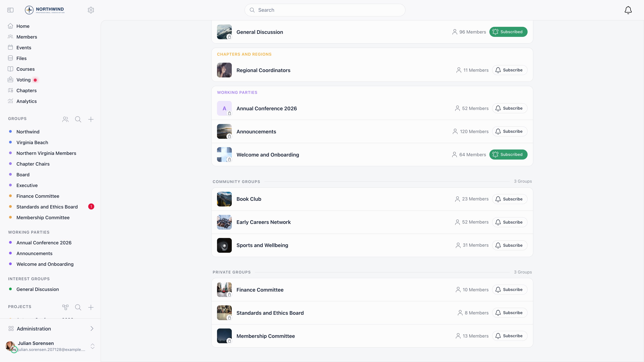The image size is (644, 362).
Task: Open Membership Committee title in main list
Action: (265, 336)
